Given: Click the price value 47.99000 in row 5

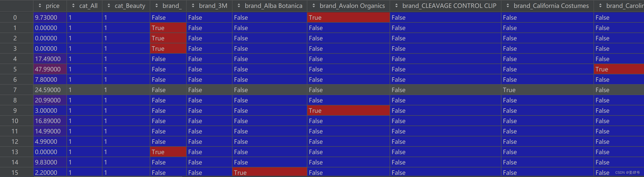Looking at the screenshot, I should (49, 69).
